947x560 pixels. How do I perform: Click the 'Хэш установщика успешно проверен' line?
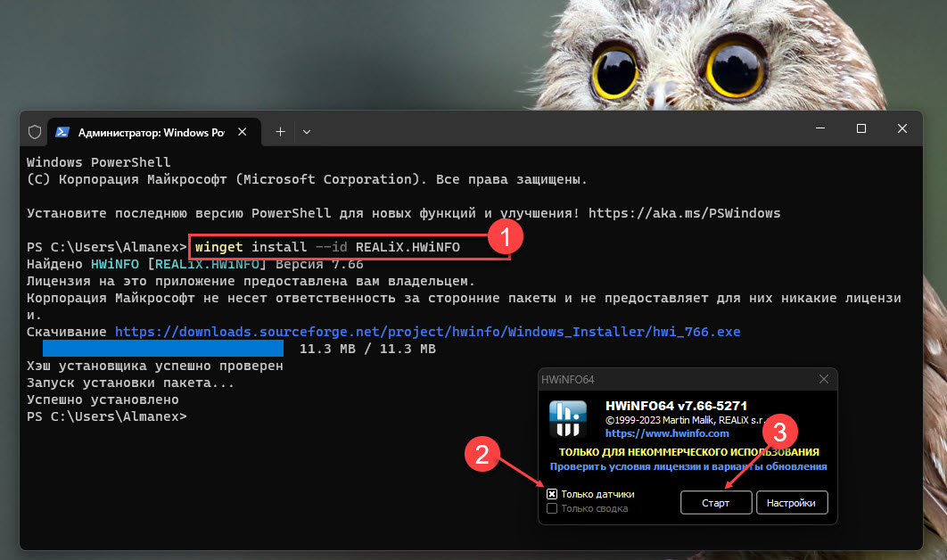tap(154, 366)
